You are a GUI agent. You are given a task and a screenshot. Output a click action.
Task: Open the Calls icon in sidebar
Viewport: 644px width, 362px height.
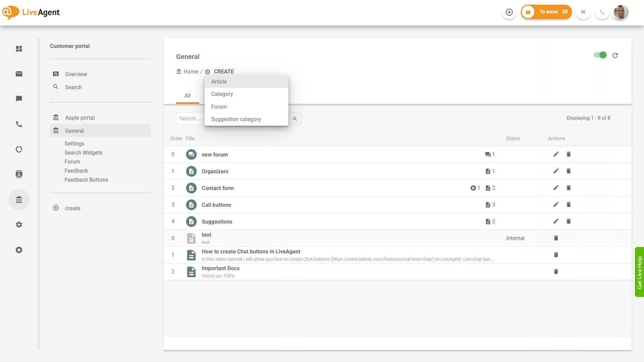pyautogui.click(x=19, y=124)
